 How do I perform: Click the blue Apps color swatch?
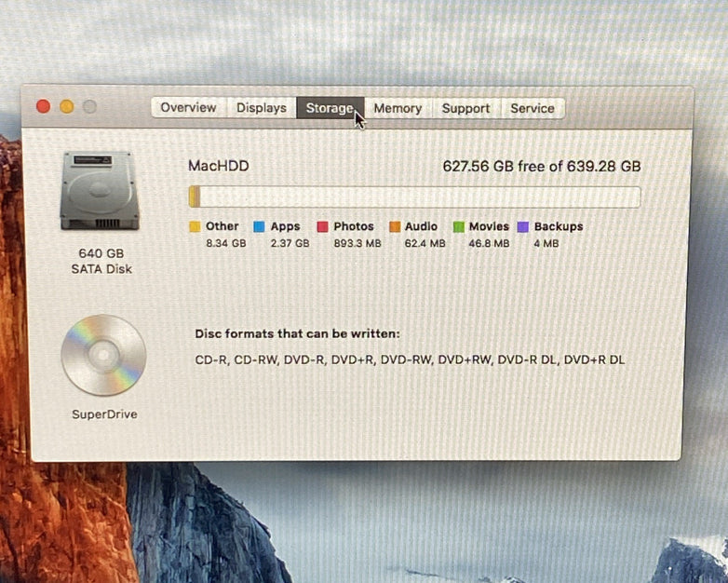click(259, 226)
